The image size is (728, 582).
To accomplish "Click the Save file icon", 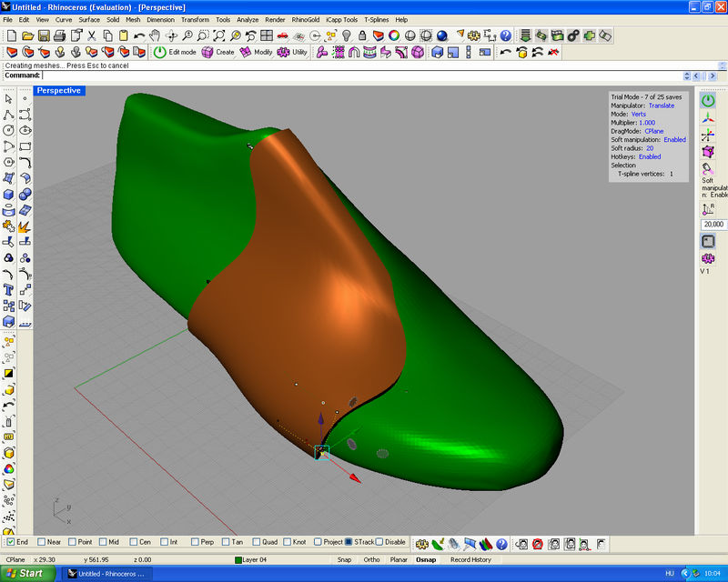I will [43, 35].
